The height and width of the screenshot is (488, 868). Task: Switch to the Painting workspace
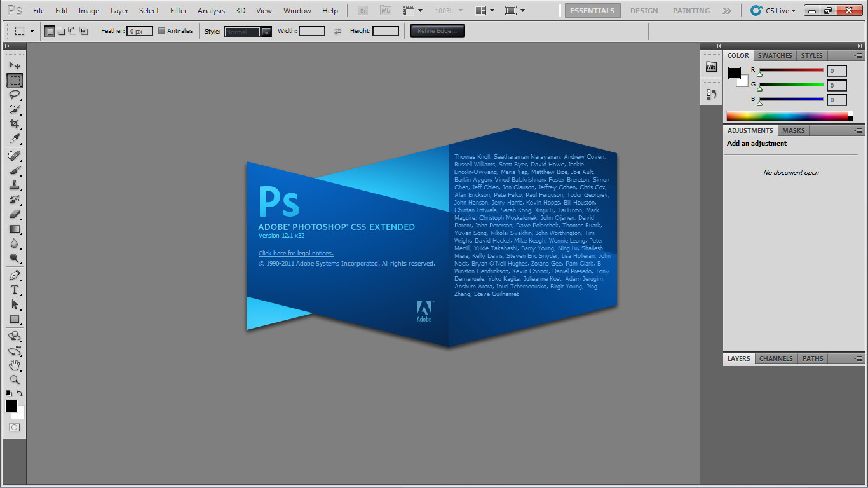tap(691, 11)
